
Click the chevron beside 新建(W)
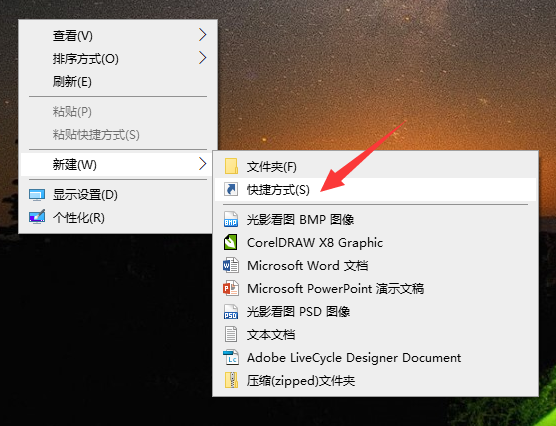(202, 164)
